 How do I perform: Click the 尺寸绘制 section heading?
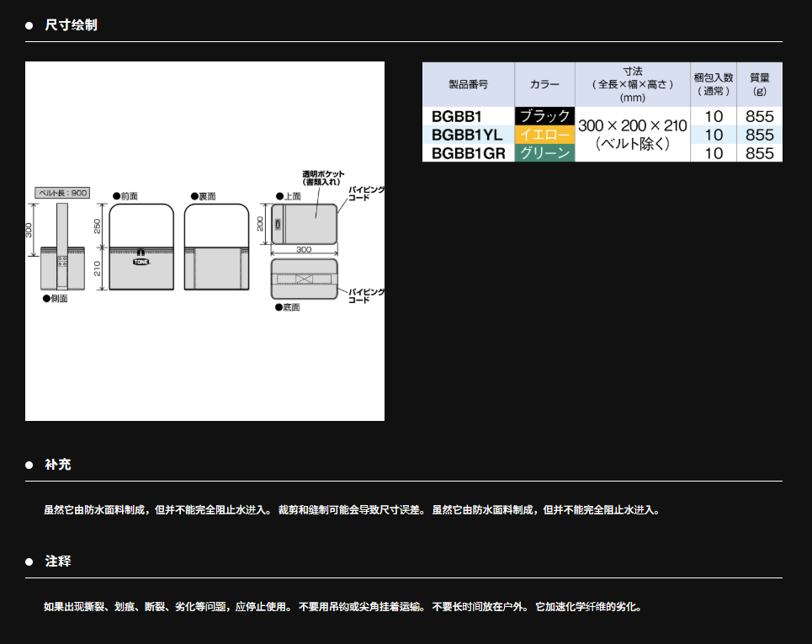tap(71, 25)
